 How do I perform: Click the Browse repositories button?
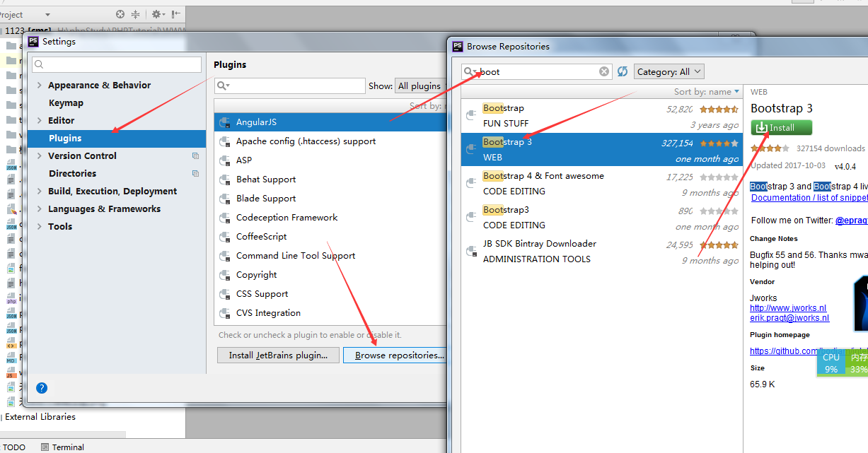point(396,355)
